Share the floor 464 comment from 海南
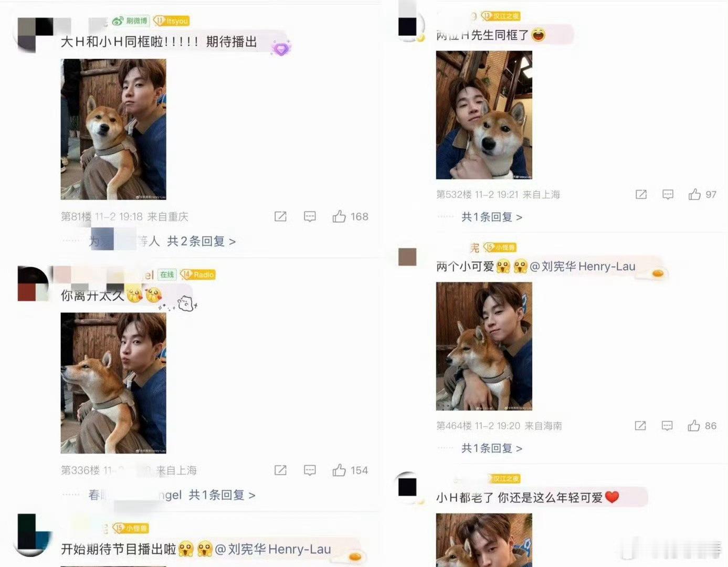This screenshot has height=567, width=728. click(x=640, y=426)
